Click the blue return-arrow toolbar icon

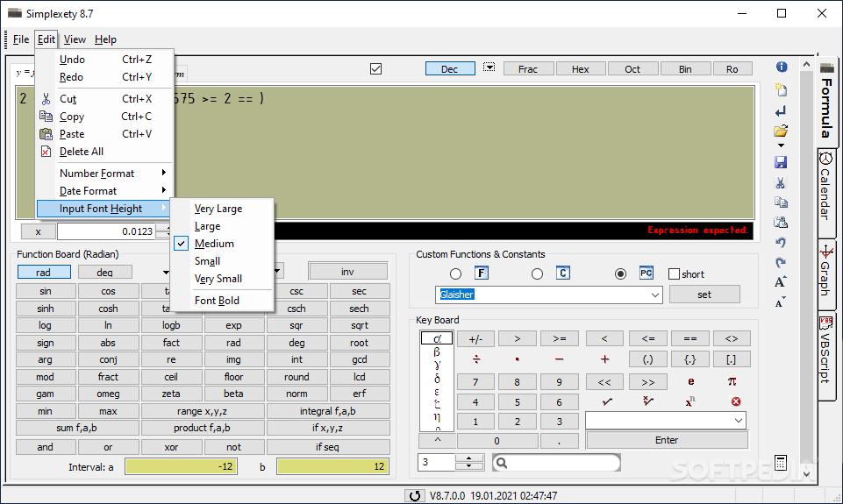click(x=781, y=111)
